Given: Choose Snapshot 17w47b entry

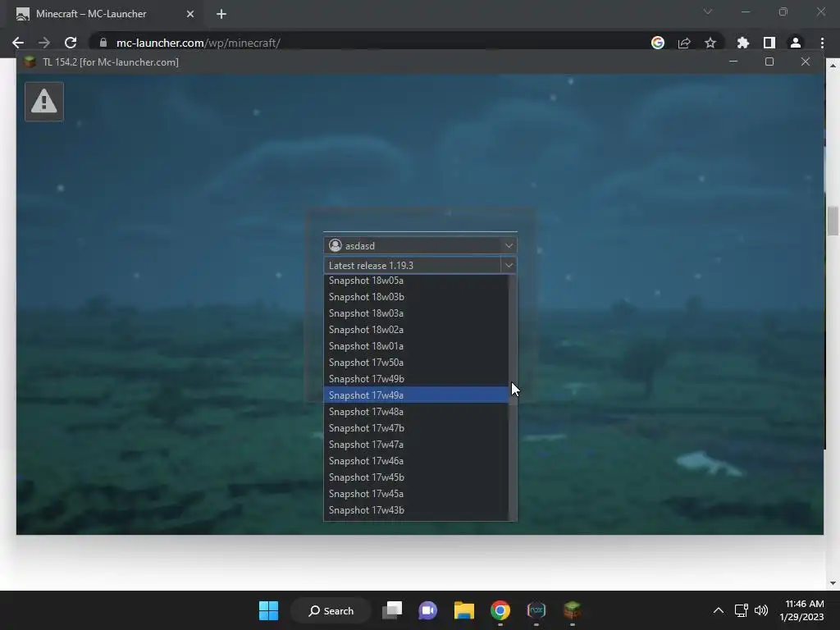Looking at the screenshot, I should 416,428.
